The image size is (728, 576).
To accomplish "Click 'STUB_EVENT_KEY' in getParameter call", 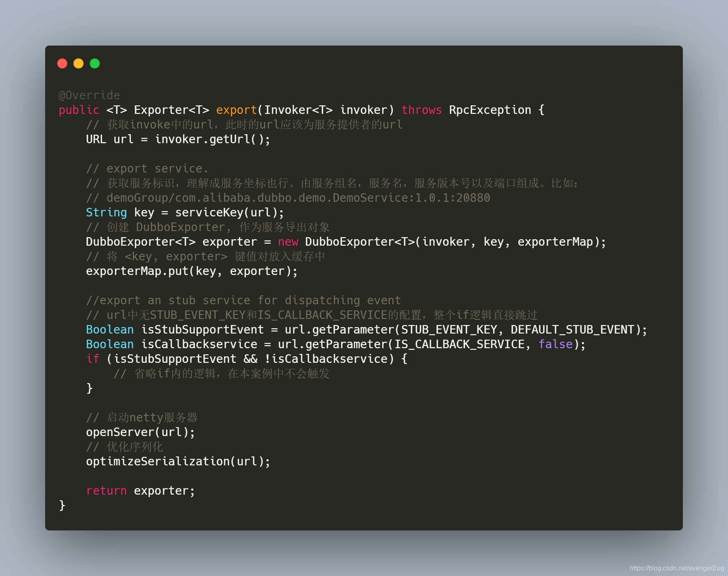I will click(x=449, y=329).
